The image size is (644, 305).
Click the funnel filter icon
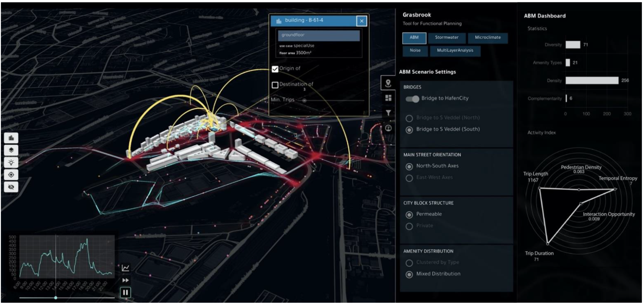(388, 113)
